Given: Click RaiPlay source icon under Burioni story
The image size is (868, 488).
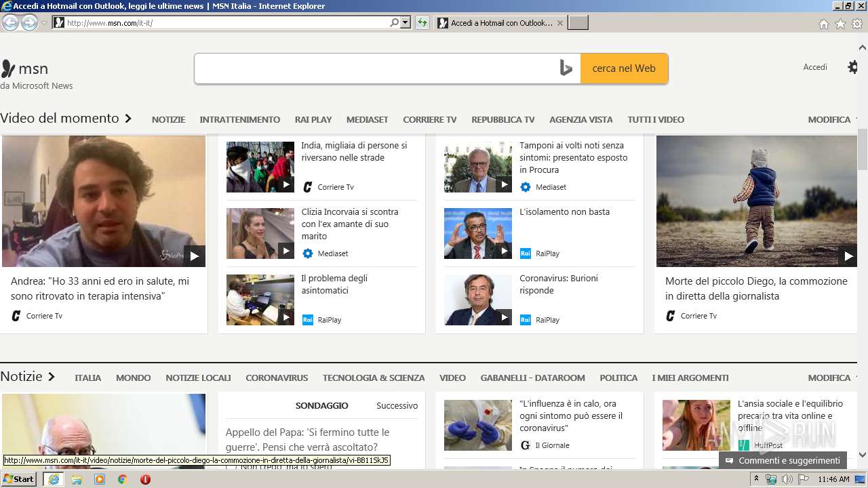Looking at the screenshot, I should pos(526,320).
